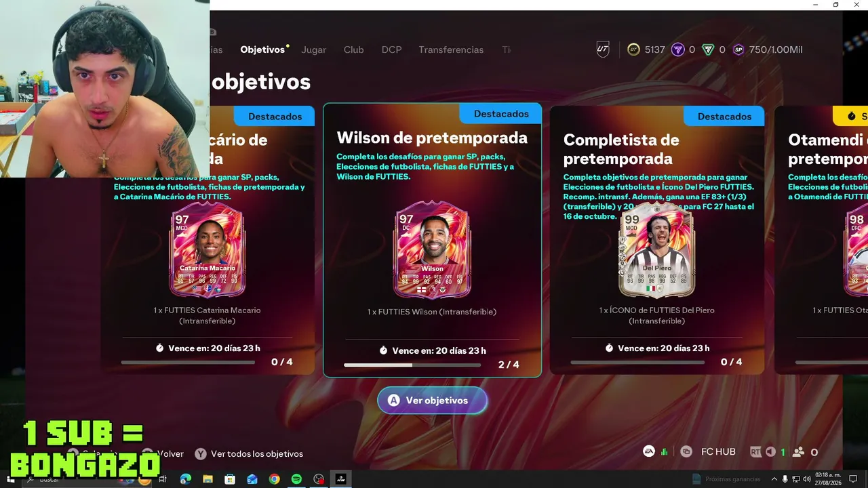Click '1 x FUTTIES Wilson (Intransferible)' reward text
The image size is (868, 488).
[432, 312]
